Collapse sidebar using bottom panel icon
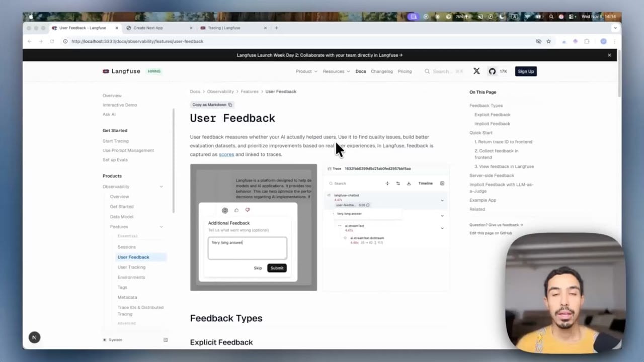Viewport: 644px width, 362px height. (166, 340)
